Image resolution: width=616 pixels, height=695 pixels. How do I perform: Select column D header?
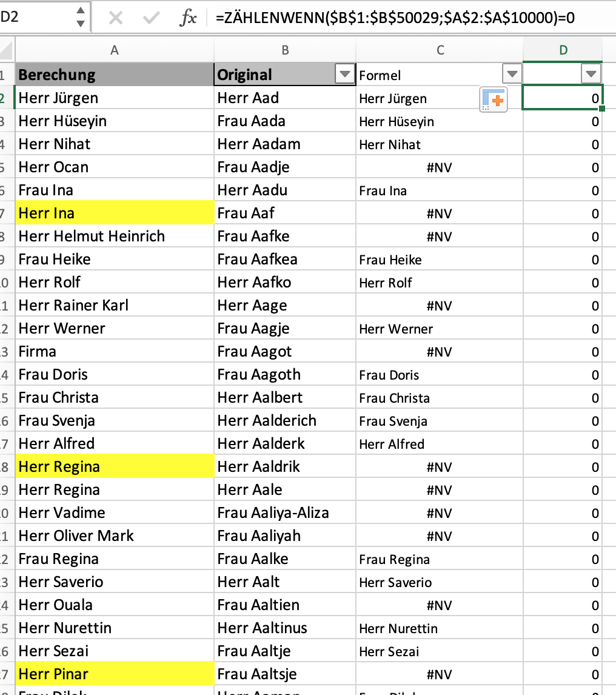point(563,50)
